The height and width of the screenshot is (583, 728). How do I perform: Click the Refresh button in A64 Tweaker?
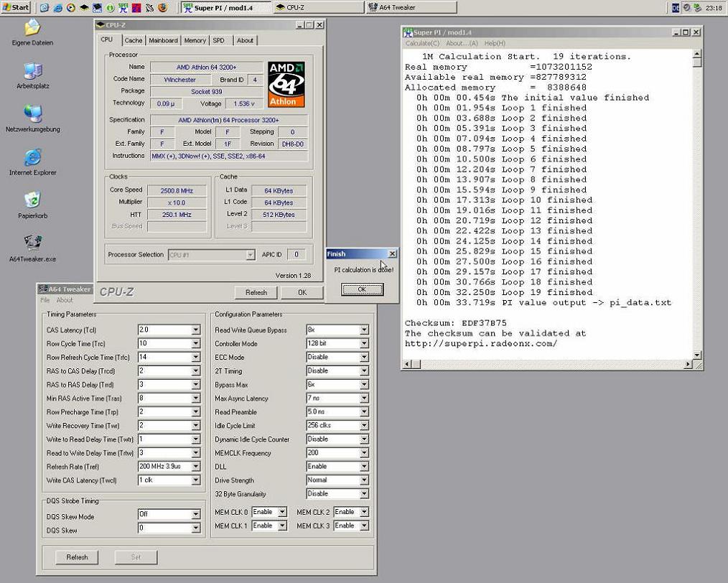click(77, 557)
